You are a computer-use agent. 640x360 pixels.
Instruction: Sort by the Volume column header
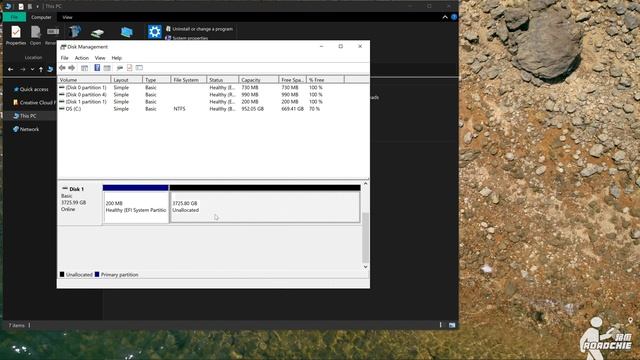point(84,80)
